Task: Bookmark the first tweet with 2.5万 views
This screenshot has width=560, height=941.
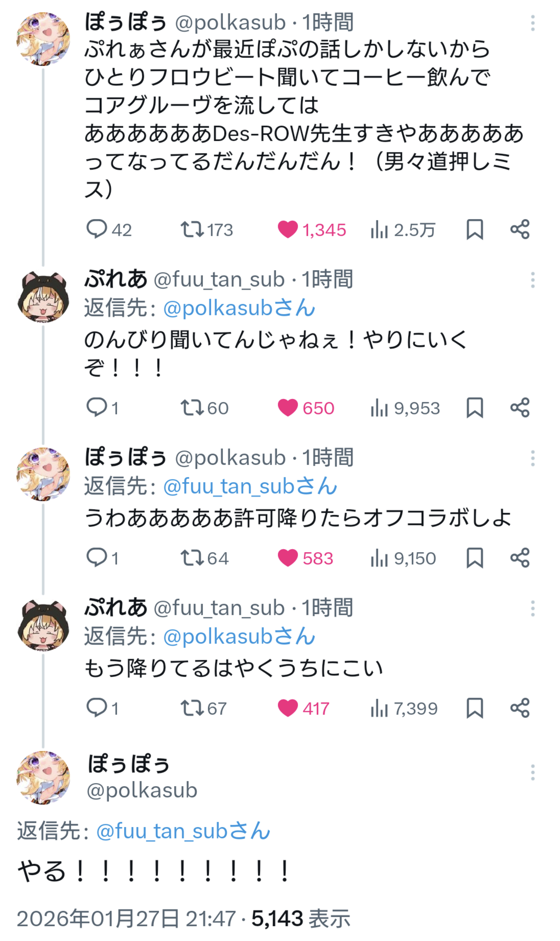Action: (475, 230)
